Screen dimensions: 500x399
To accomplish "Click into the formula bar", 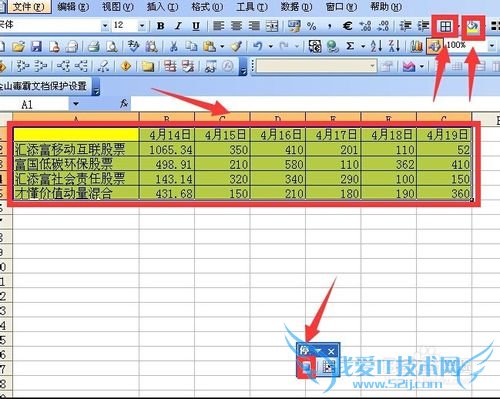I will tap(315, 104).
